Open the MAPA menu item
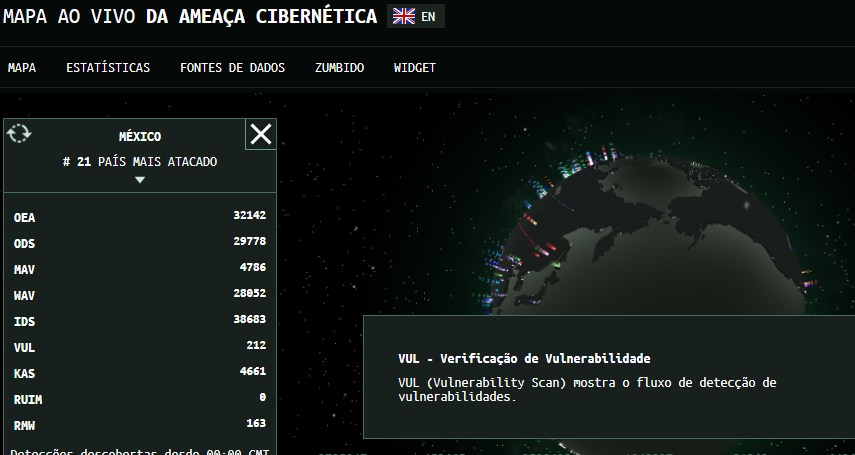The height and width of the screenshot is (455, 855). 22,68
